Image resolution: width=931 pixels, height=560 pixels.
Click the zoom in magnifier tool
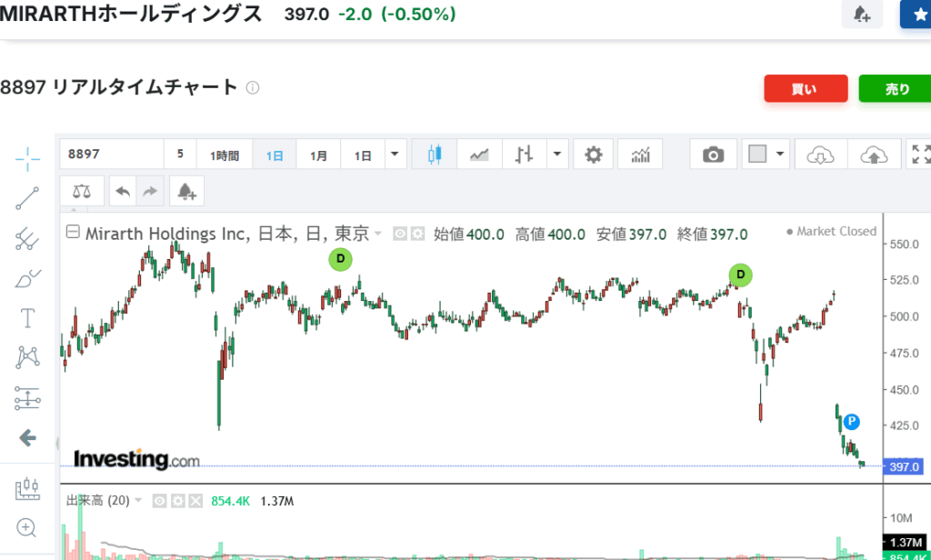26,527
